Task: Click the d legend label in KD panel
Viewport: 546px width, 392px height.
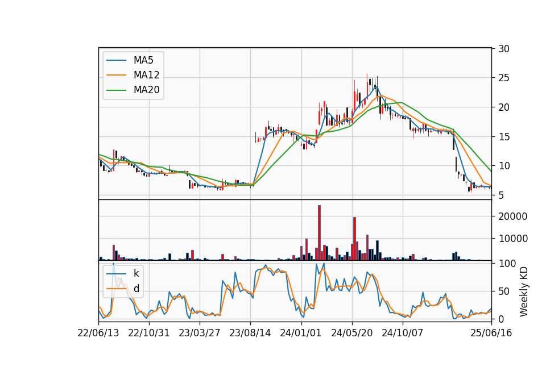Action: coord(136,289)
